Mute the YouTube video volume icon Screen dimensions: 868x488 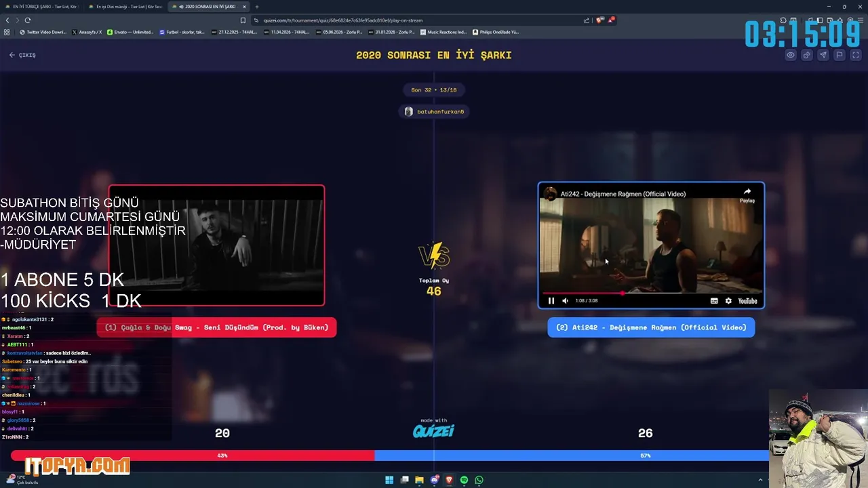pos(565,301)
